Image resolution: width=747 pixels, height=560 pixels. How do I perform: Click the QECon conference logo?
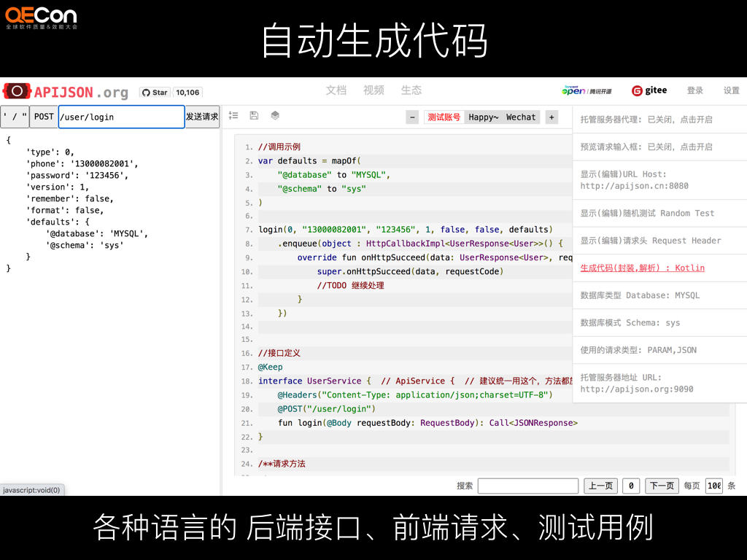pyautogui.click(x=42, y=17)
